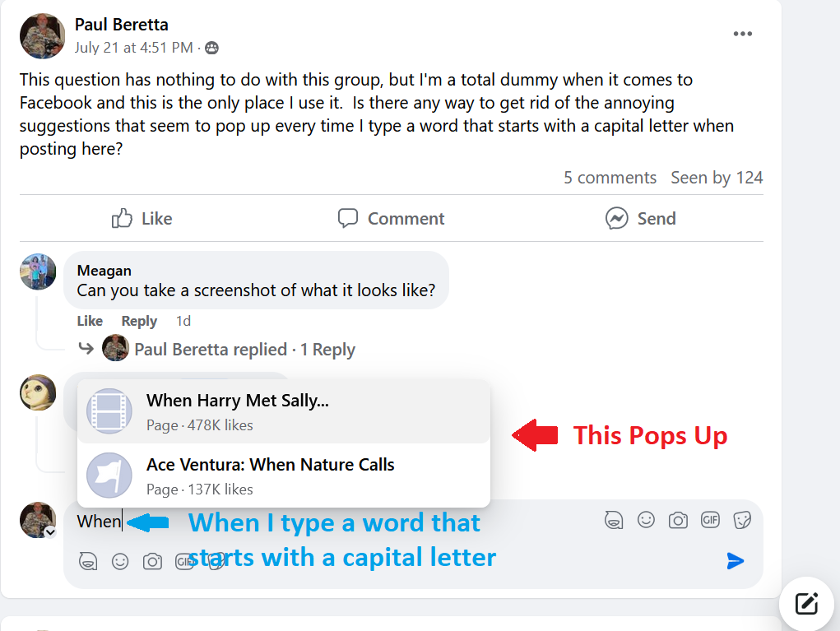Open the sticker picker in the comment box
The height and width of the screenshot is (631, 840).
[742, 520]
